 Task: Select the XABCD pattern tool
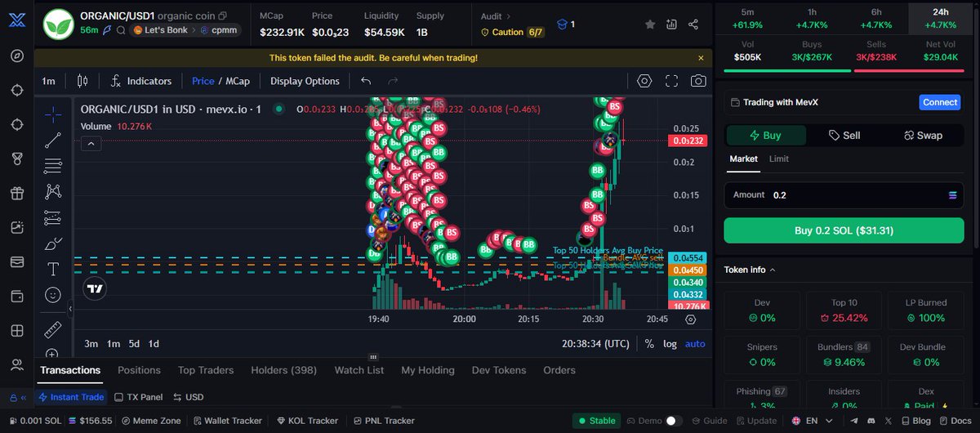point(53,191)
